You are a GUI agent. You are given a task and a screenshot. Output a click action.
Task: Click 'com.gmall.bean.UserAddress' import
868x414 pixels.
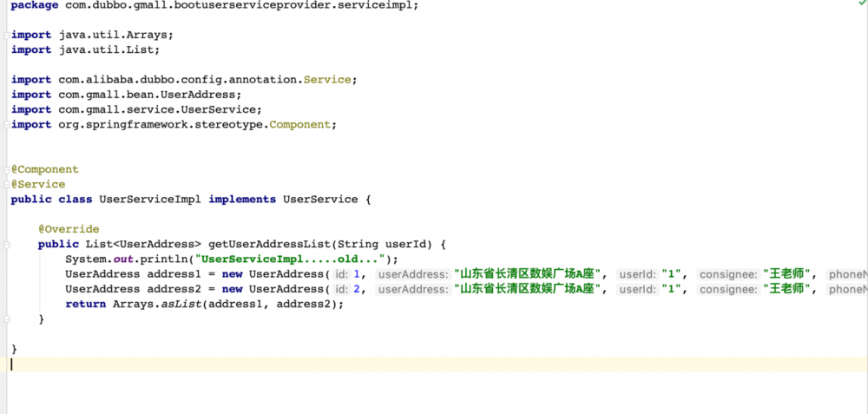[x=147, y=95]
